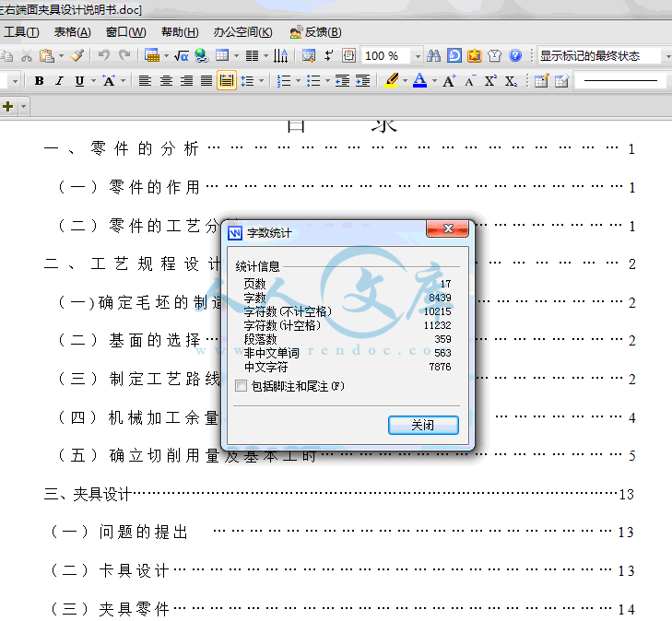Click the Italic I button

pyautogui.click(x=60, y=80)
